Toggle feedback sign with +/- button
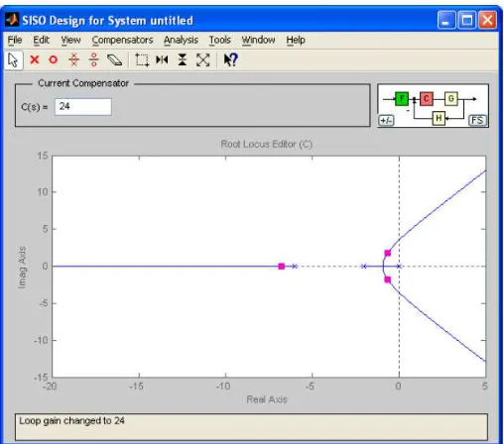The image size is (504, 444). coord(386,120)
